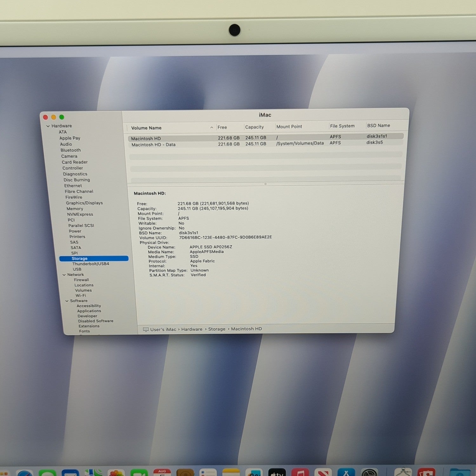
Task: Sort the volume list by Mount Point
Action: point(289,127)
